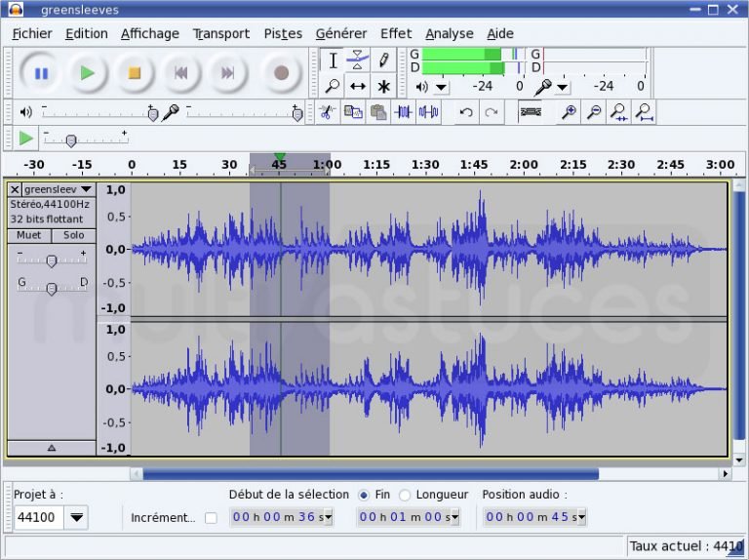
Task: Click the Undo arrow icon
Action: 466,112
